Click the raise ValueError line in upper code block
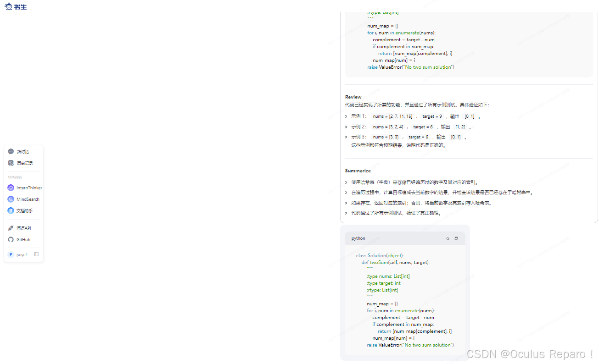This screenshot has height=364, width=599. pyautogui.click(x=411, y=67)
